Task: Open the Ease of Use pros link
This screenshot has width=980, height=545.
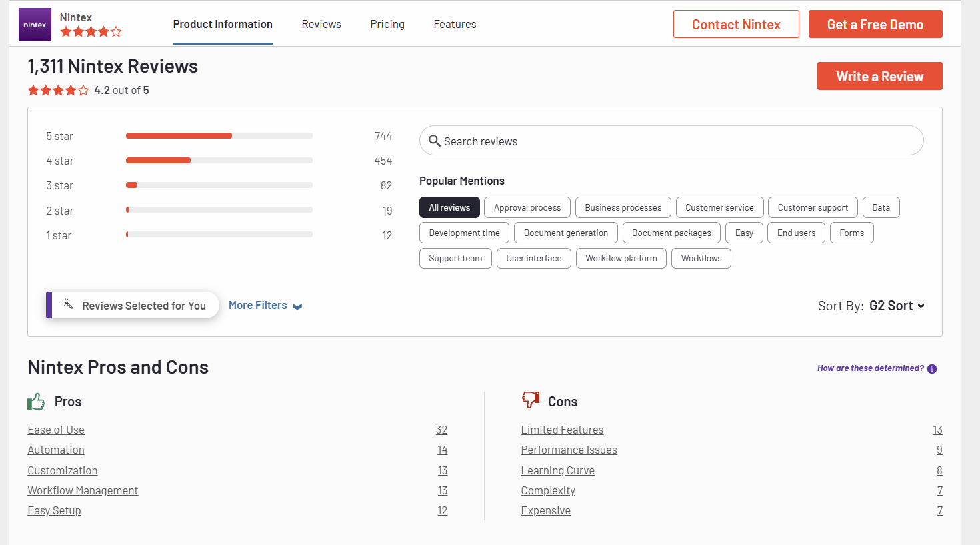Action: pyautogui.click(x=55, y=430)
